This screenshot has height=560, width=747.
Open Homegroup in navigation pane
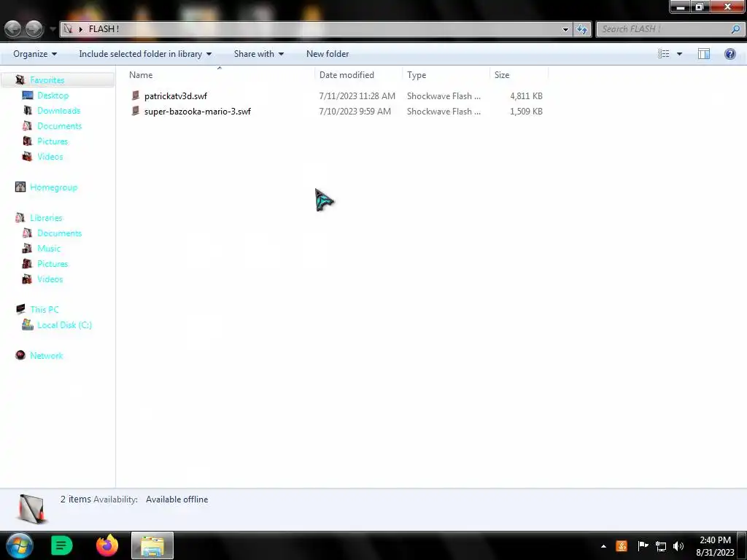coord(53,187)
